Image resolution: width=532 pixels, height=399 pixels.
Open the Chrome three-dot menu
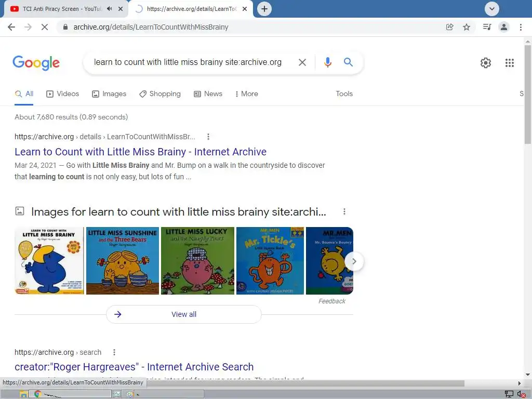tap(521, 27)
